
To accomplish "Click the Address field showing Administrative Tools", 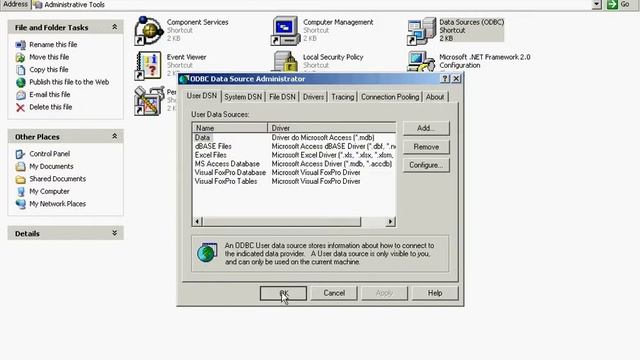I will tap(312, 4).
